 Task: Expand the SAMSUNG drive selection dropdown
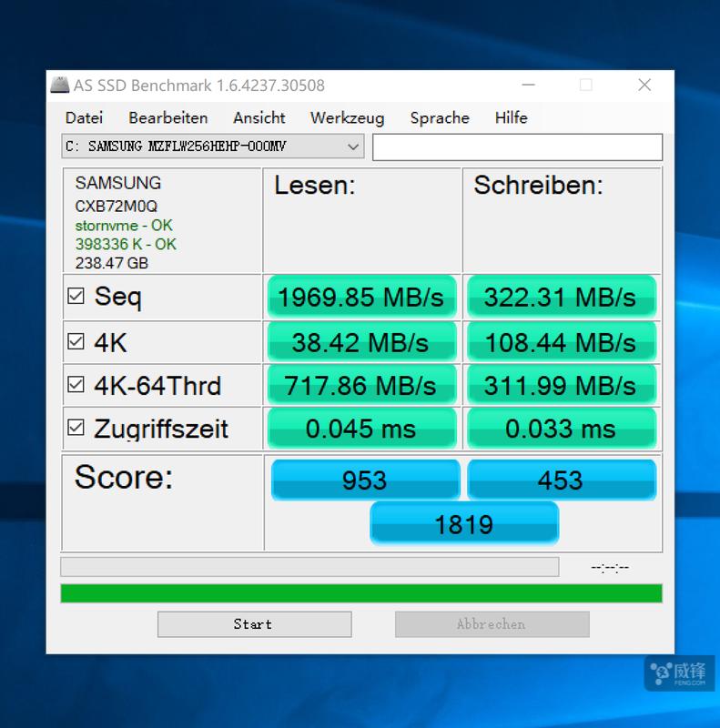point(213,147)
